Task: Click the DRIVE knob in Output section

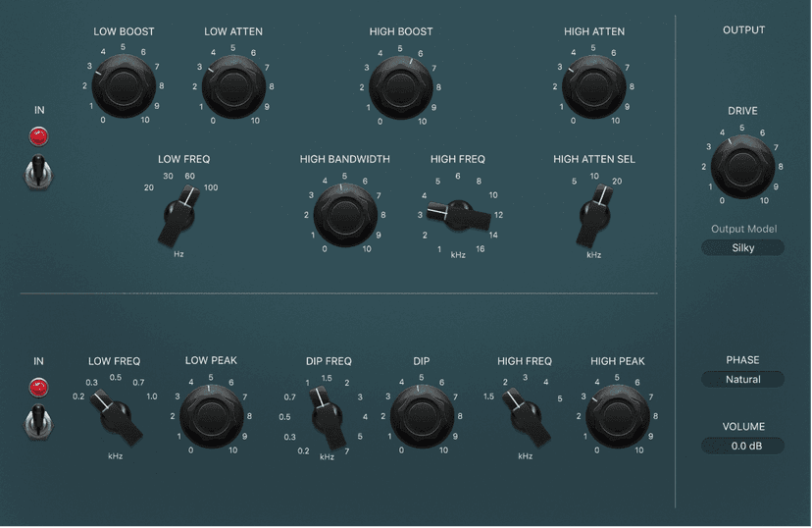Action: (x=742, y=167)
